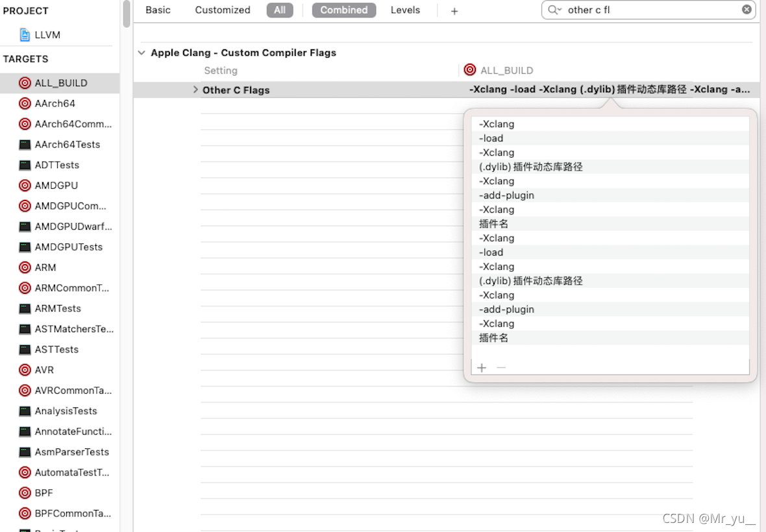Click the AMDGPUCom... target icon

pos(25,206)
